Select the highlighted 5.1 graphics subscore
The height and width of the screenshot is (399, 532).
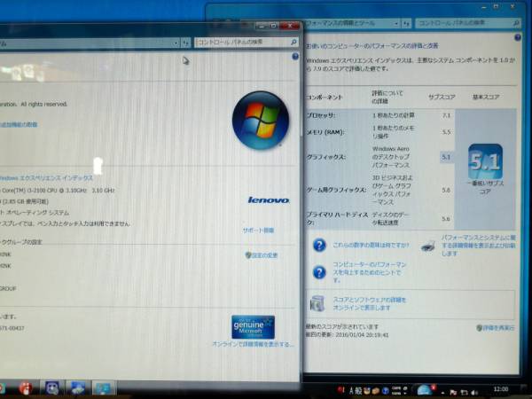[x=446, y=157]
